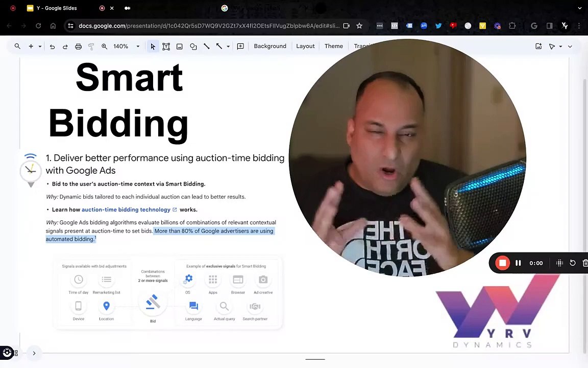Add a new slide with the plus button
The width and height of the screenshot is (588, 368).
pyautogui.click(x=31, y=46)
